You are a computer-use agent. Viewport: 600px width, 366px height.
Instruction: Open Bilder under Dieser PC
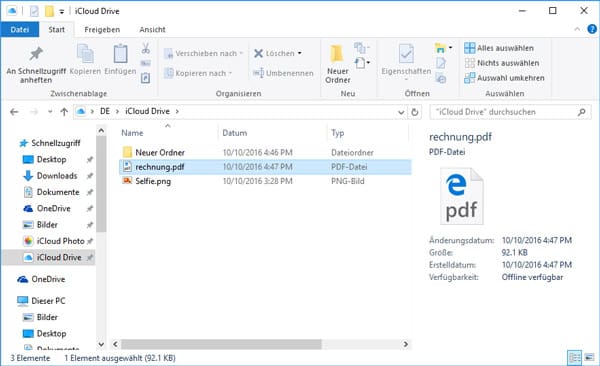point(47,317)
